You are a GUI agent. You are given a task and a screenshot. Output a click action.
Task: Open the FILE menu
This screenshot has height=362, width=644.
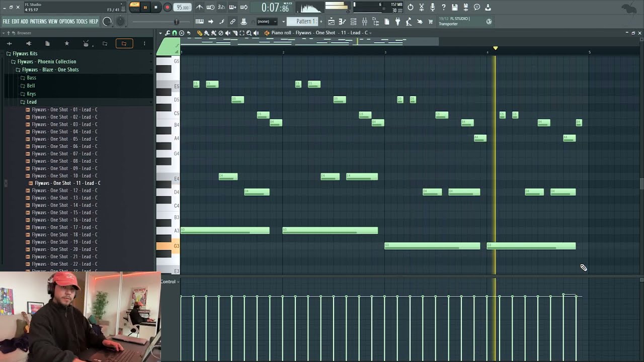(6, 22)
